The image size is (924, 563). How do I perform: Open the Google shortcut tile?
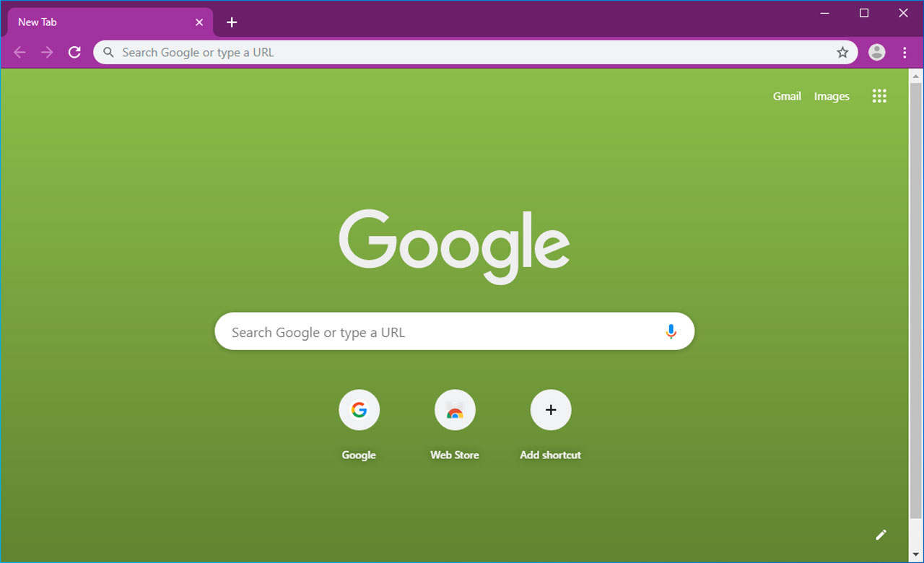[359, 410]
